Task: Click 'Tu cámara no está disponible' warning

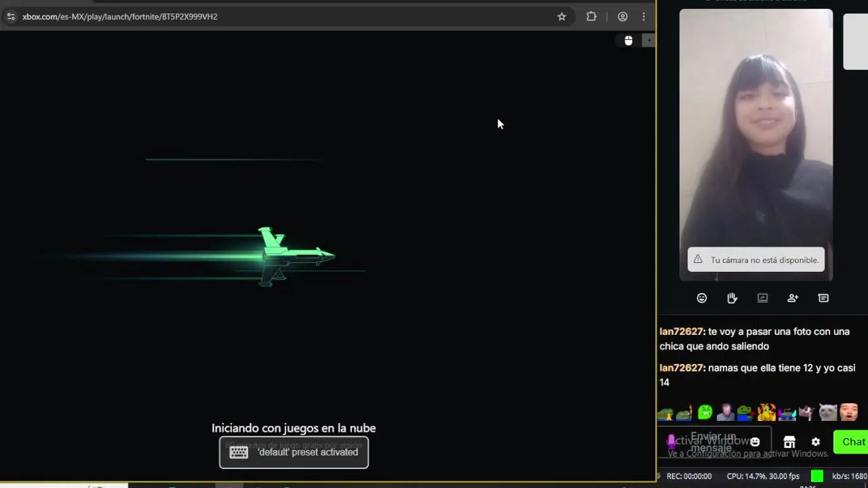Action: tap(756, 260)
